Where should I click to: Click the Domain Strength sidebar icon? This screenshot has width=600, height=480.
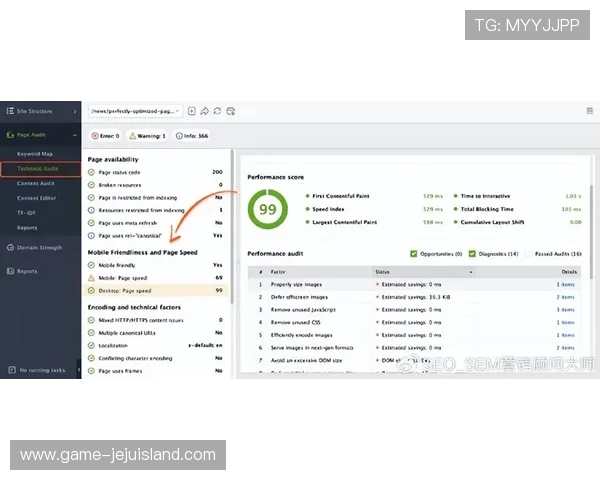pyautogui.click(x=8, y=246)
